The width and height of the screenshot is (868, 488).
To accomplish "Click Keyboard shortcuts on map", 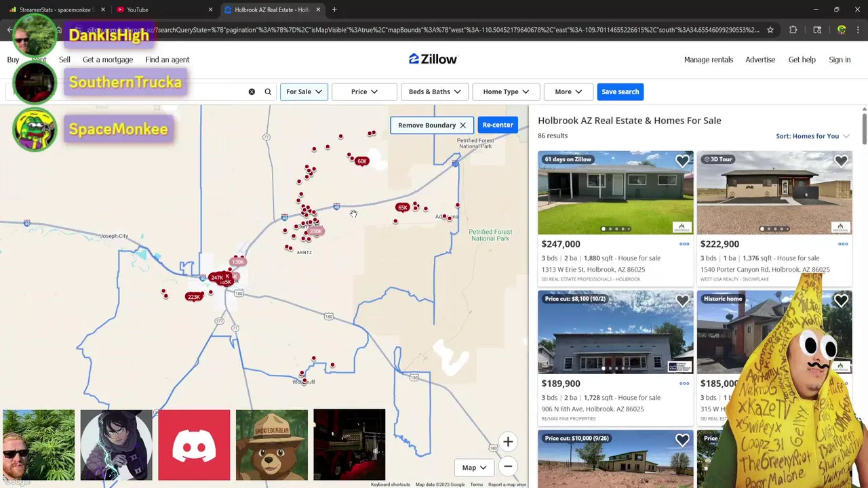I will [391, 485].
